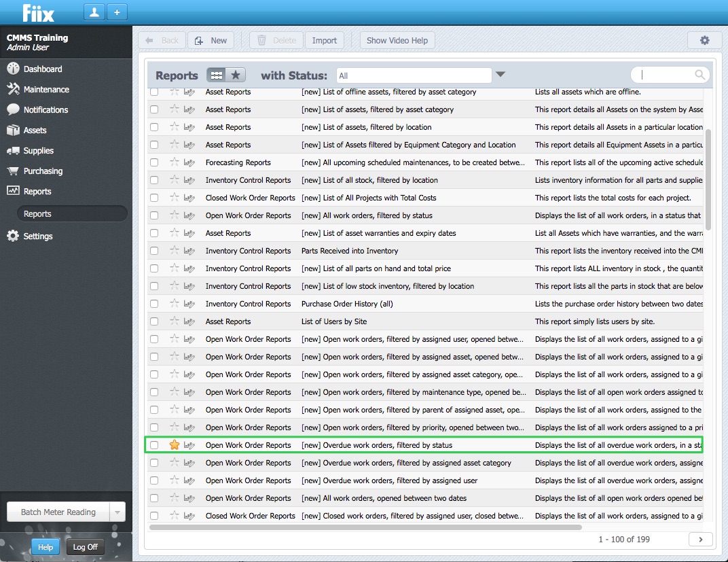
Task: Run report icon for List of low stock inventory
Action: [x=189, y=286]
